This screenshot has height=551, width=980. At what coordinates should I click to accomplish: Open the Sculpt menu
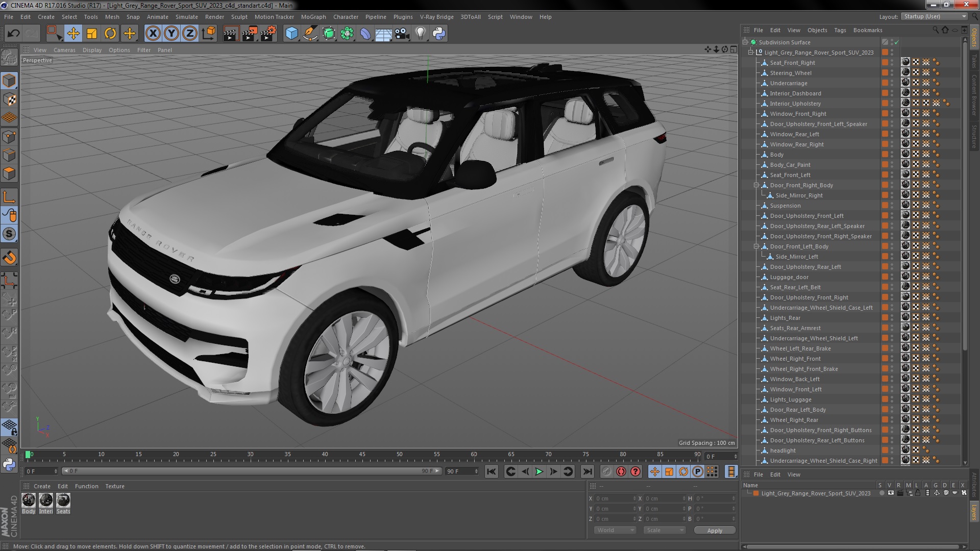(239, 17)
